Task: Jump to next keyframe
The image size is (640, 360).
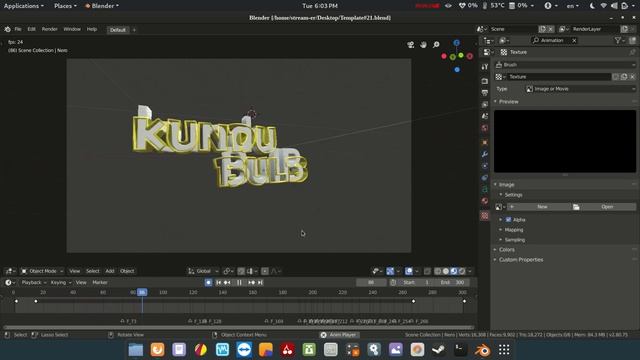Action: (251, 282)
